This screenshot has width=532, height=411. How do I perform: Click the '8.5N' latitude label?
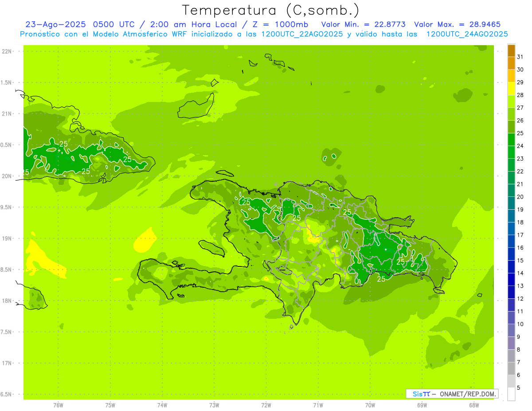click(6, 270)
